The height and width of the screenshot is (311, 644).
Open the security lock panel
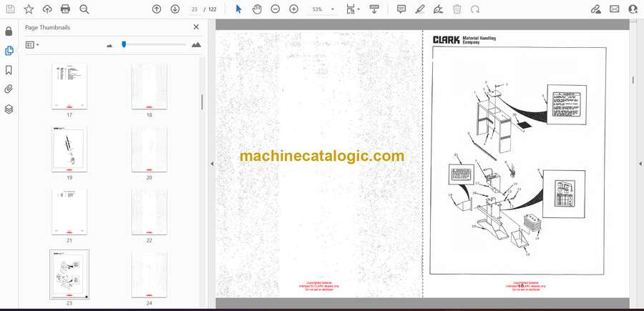tap(9, 31)
